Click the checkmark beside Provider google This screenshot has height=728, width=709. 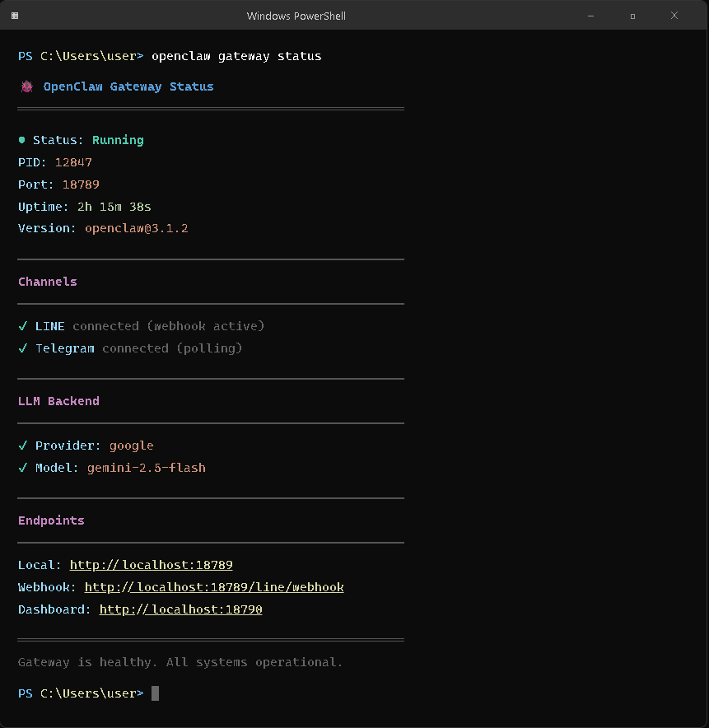click(22, 445)
